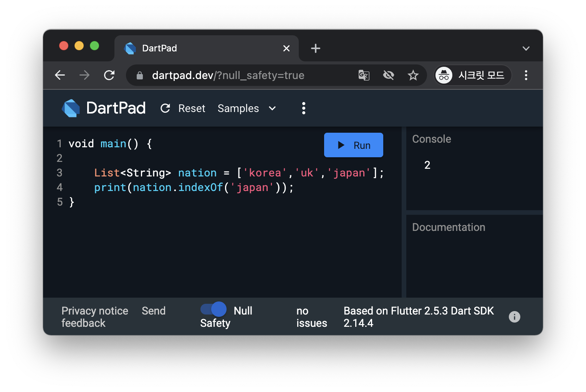Click print keyword on line 4
The width and height of the screenshot is (586, 392).
pos(110,188)
